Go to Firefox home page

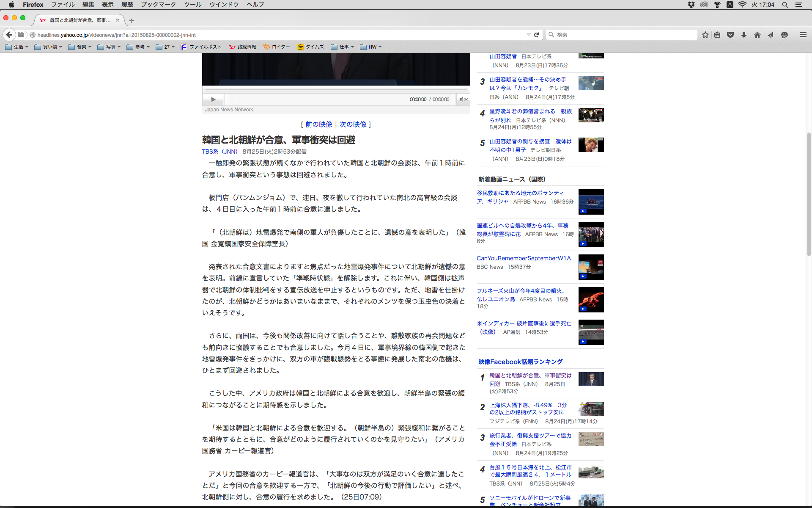pyautogui.click(x=757, y=35)
